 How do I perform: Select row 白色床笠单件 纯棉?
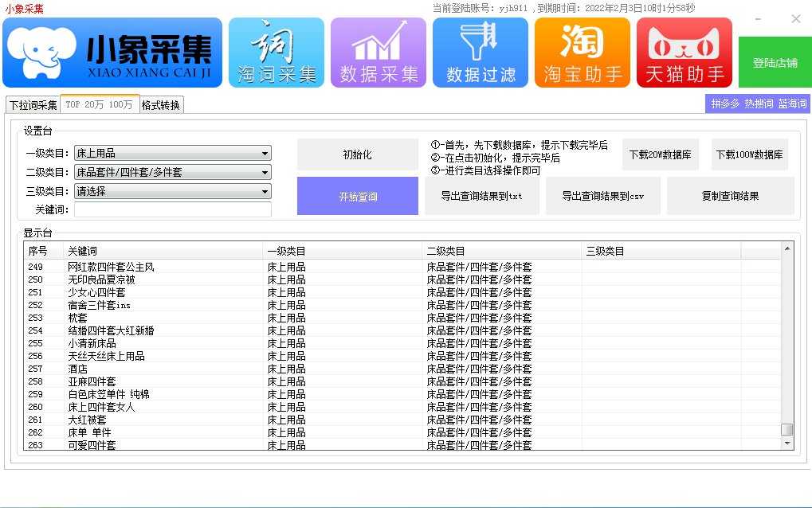402,394
